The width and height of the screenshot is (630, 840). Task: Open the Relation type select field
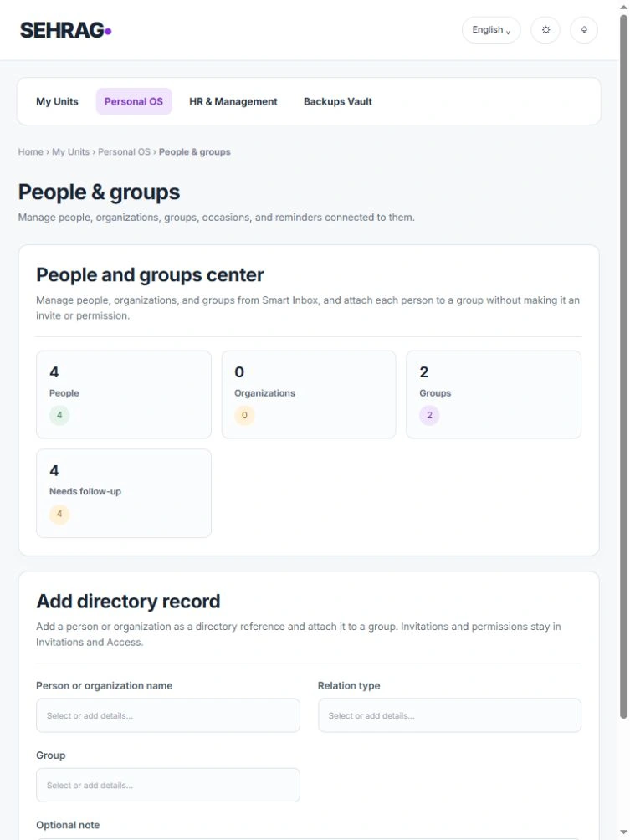coord(449,715)
